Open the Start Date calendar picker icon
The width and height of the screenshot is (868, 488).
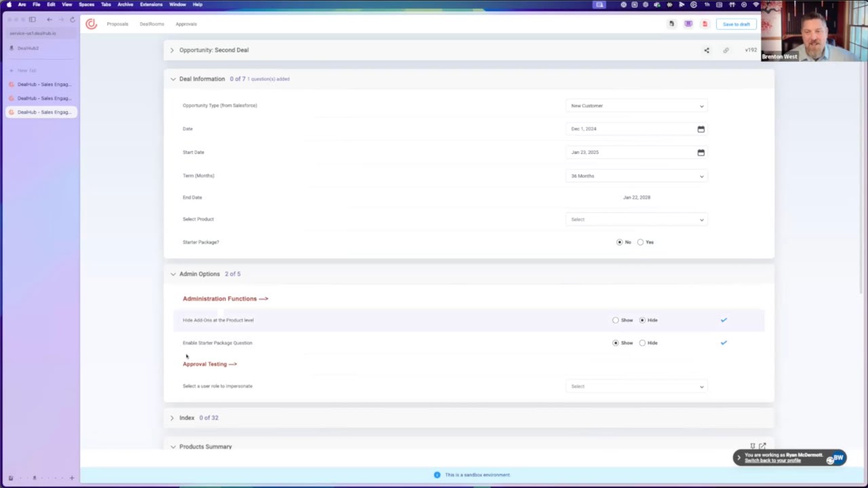tap(701, 152)
